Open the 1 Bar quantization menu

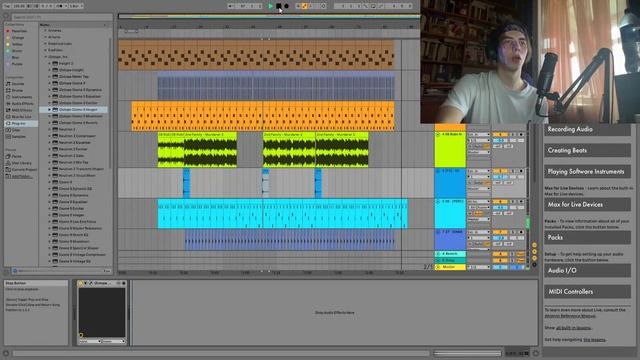[x=76, y=6]
